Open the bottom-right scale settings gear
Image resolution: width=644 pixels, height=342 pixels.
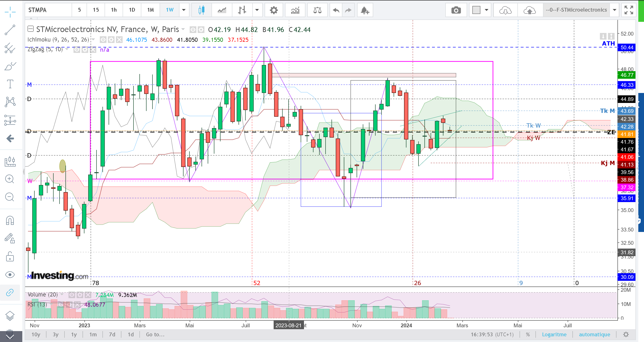(626, 334)
